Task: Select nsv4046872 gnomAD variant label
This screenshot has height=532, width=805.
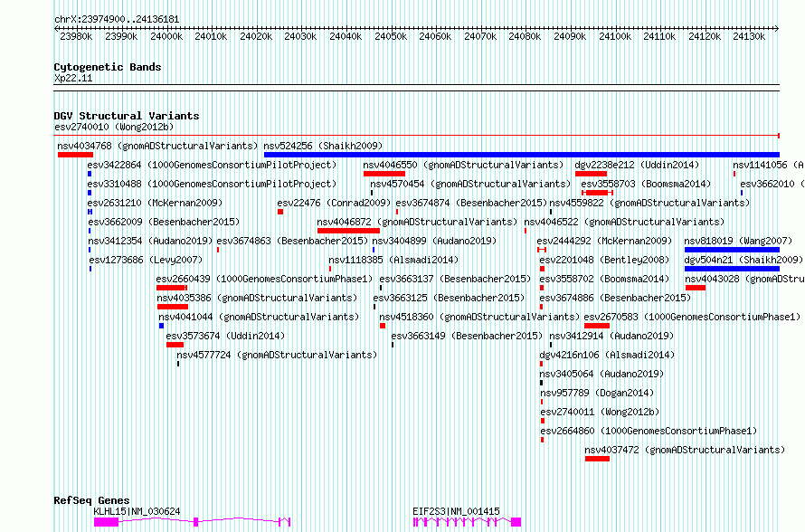Action: click(417, 222)
